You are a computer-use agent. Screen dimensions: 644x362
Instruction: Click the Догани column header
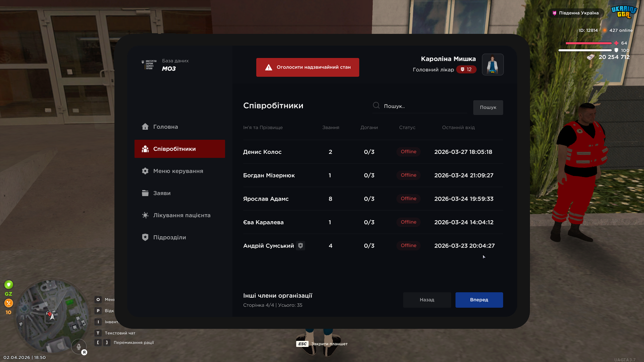point(369,128)
